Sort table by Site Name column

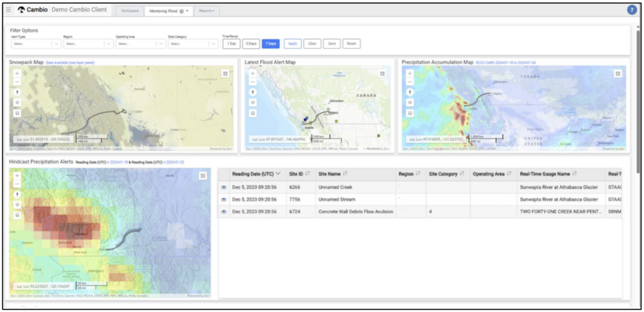[345, 174]
